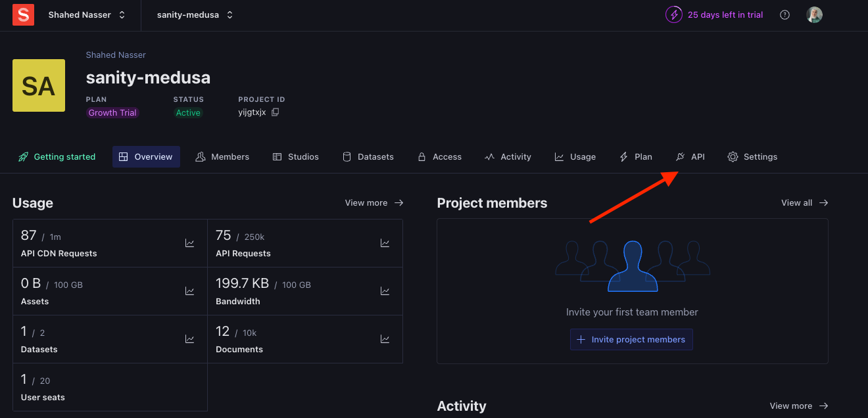Go to the Settings tab
Viewport: 868px width, 418px height.
tap(752, 156)
